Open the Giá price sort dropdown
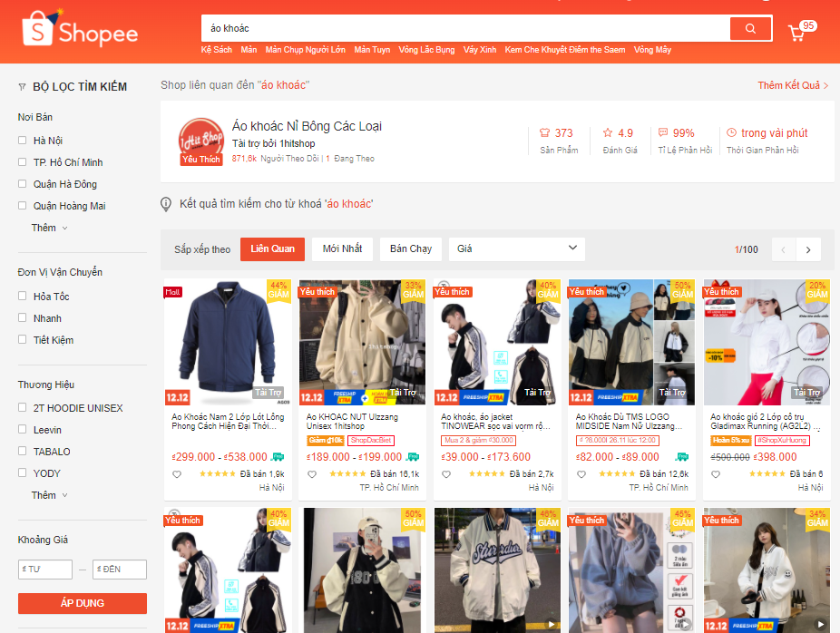 click(517, 248)
